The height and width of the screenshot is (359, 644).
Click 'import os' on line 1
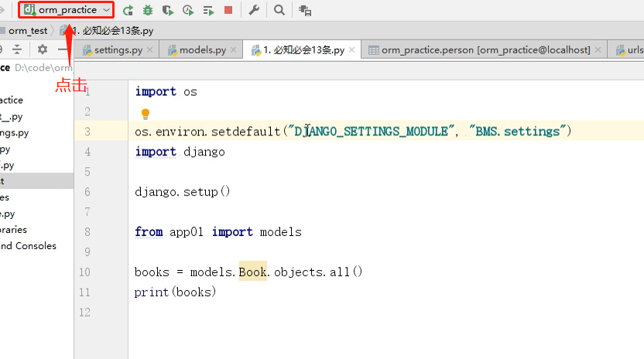(x=166, y=91)
